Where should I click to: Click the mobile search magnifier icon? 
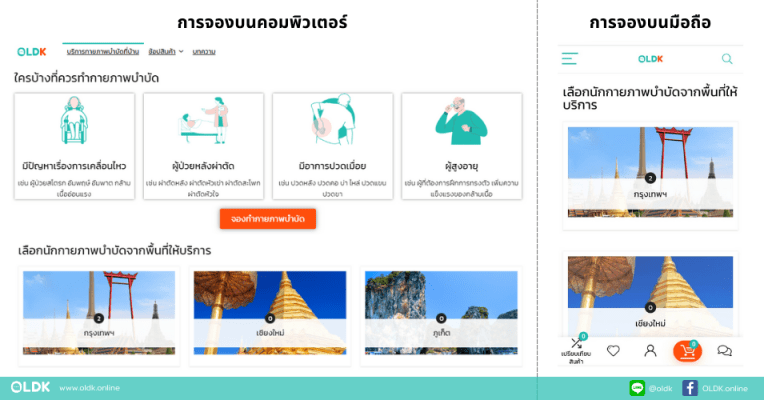pos(727,59)
